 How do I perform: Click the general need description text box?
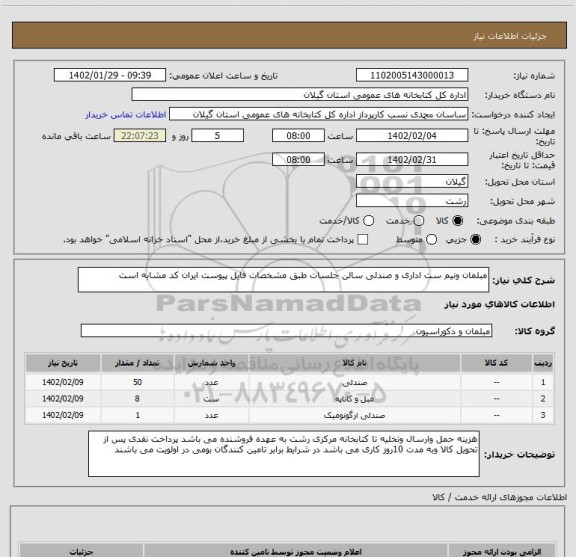coord(283,280)
